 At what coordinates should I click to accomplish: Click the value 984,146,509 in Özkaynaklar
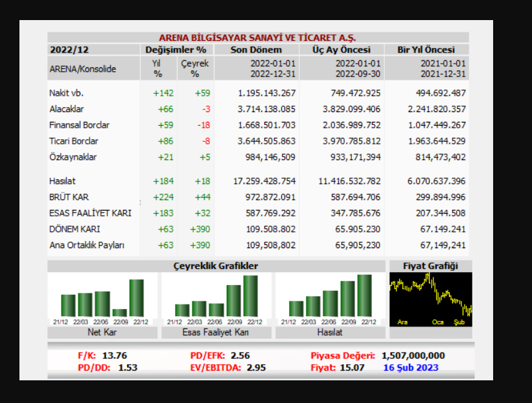(x=270, y=157)
